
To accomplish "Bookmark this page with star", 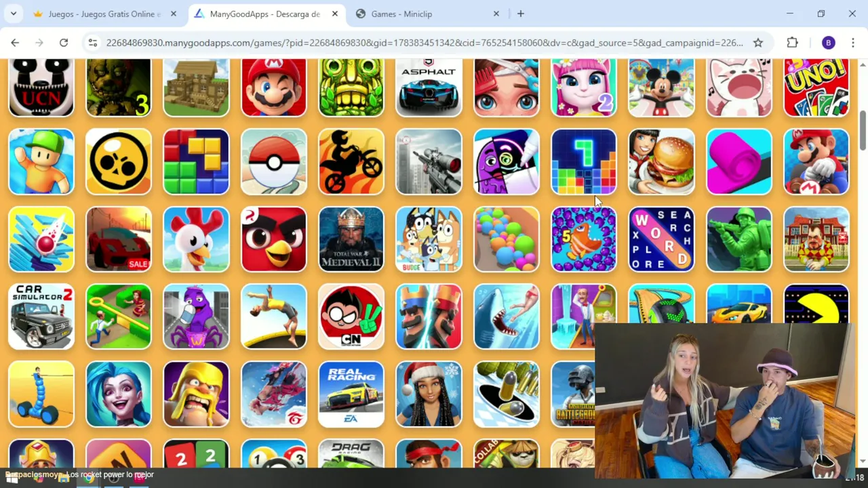I will [758, 43].
